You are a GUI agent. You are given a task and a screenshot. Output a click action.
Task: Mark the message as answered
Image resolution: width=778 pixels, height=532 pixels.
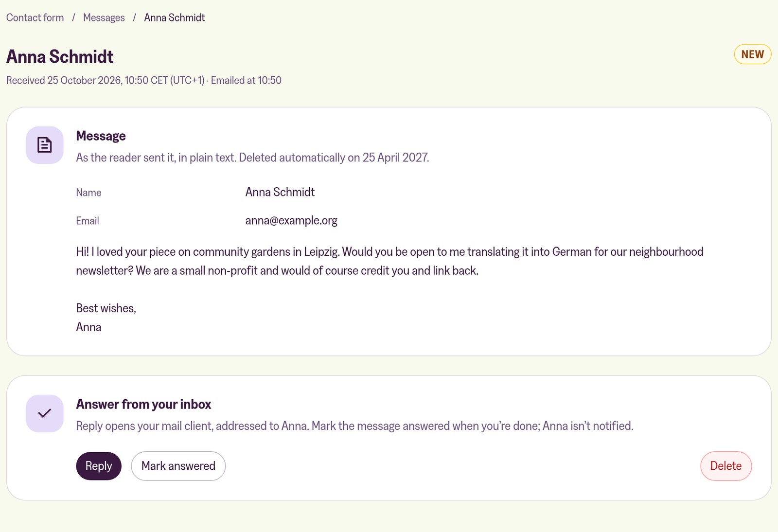[x=178, y=466]
